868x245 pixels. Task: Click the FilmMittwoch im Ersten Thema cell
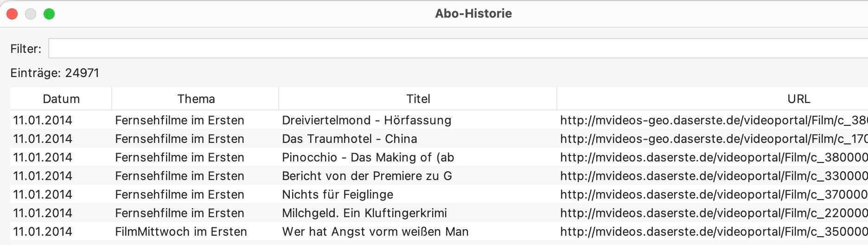(x=181, y=232)
